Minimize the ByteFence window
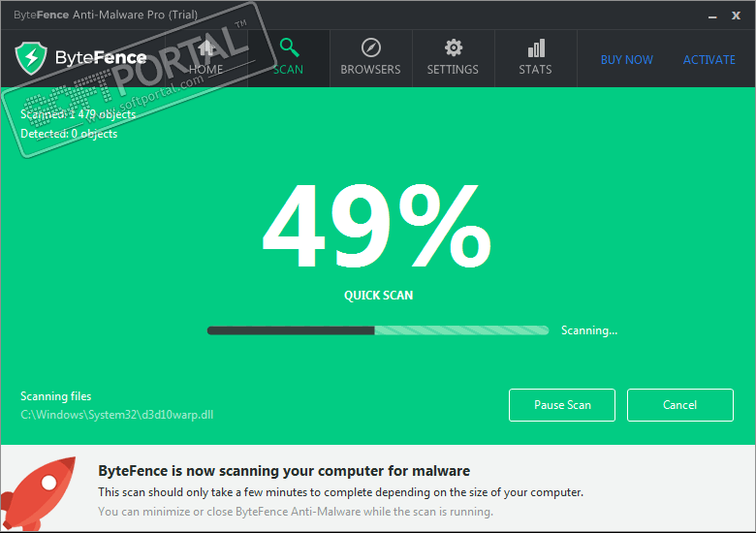This screenshot has width=756, height=533. [712, 16]
